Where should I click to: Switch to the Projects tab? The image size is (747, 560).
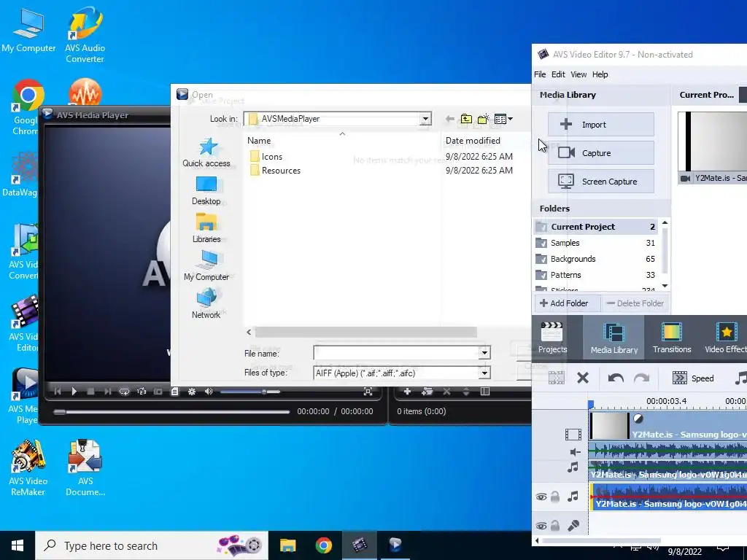click(x=553, y=337)
